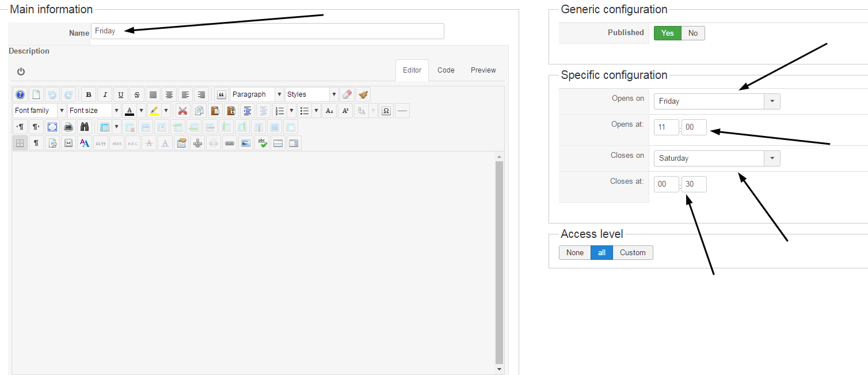Image resolution: width=868 pixels, height=375 pixels.
Task: Apply italic formatting
Action: [105, 94]
